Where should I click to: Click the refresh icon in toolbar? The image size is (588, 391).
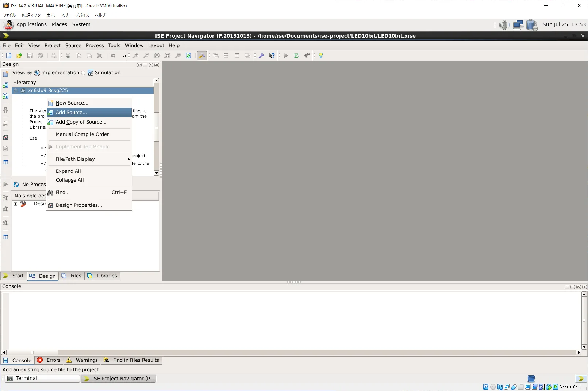pyautogui.click(x=188, y=56)
